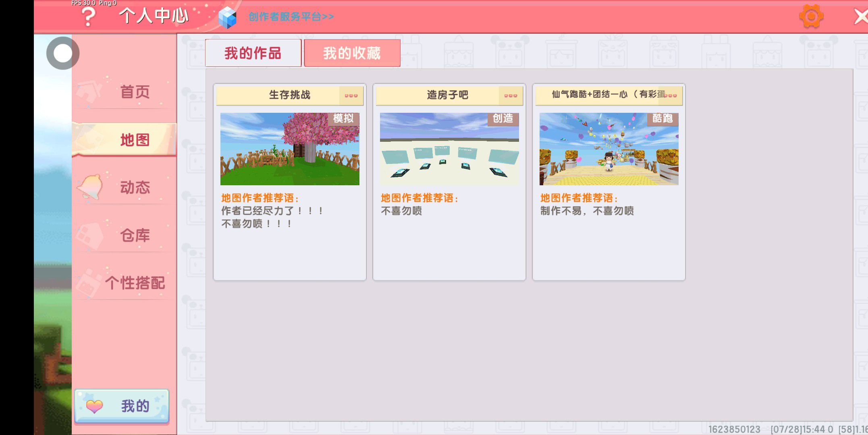Viewport: 868px width, 435px height.
Task: Open the three-dot menu on 仙气跑酷 map
Action: pyautogui.click(x=671, y=95)
